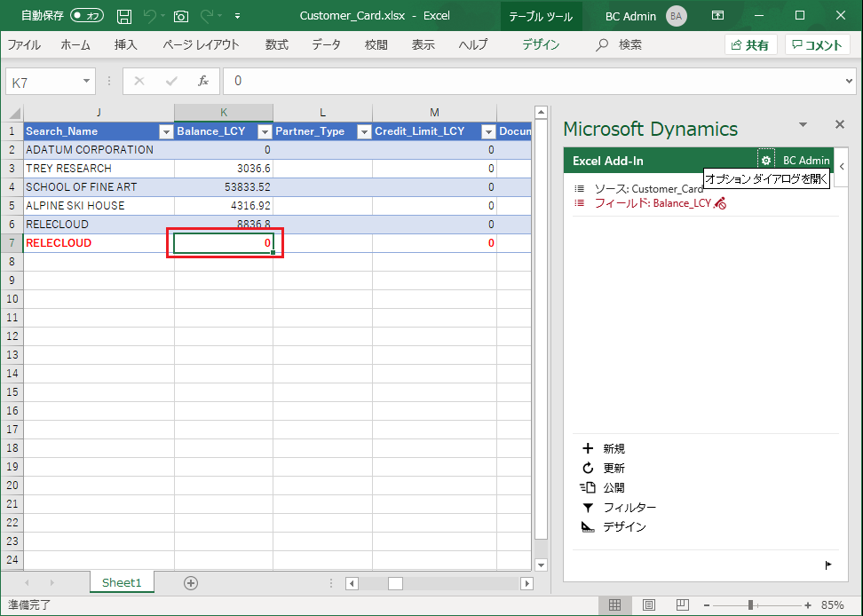863x616 pixels.
Task: Click the 共有 share button
Action: 750,45
